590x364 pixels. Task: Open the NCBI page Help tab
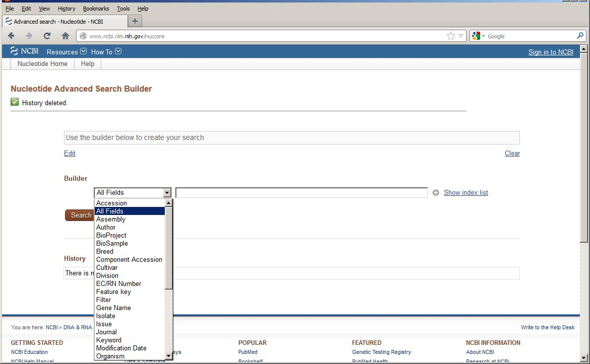coord(88,63)
